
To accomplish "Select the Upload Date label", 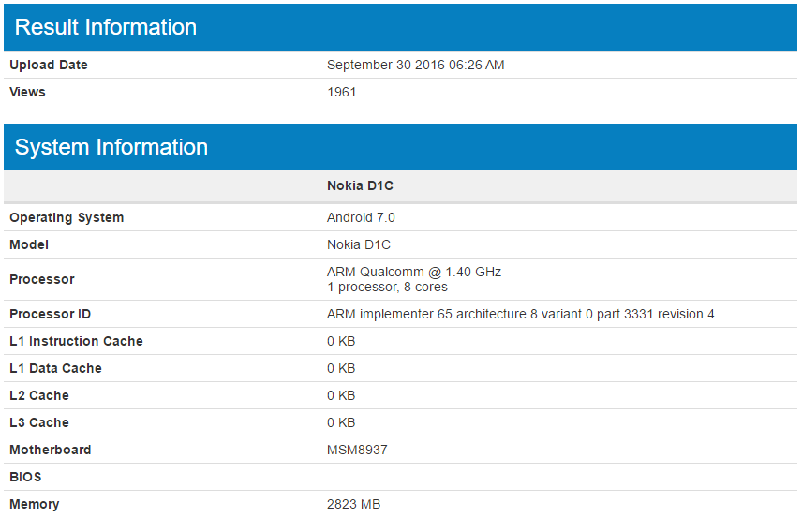I will click(49, 65).
